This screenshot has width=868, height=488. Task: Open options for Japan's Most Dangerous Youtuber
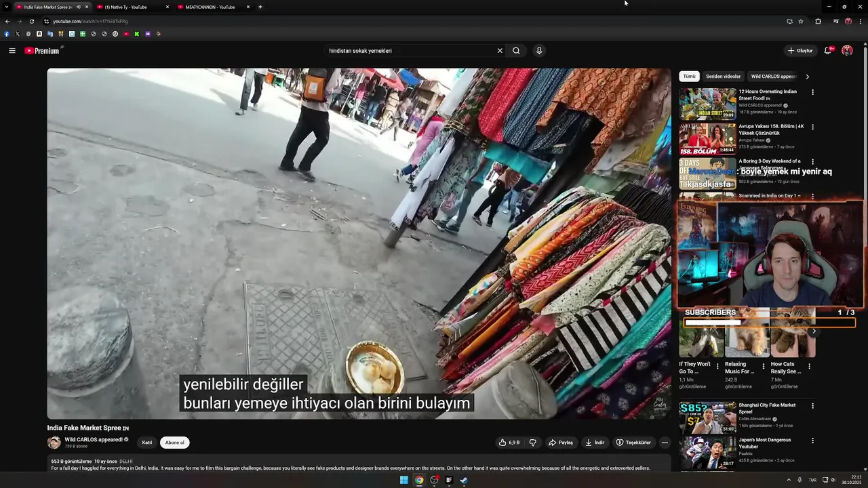tap(812, 441)
